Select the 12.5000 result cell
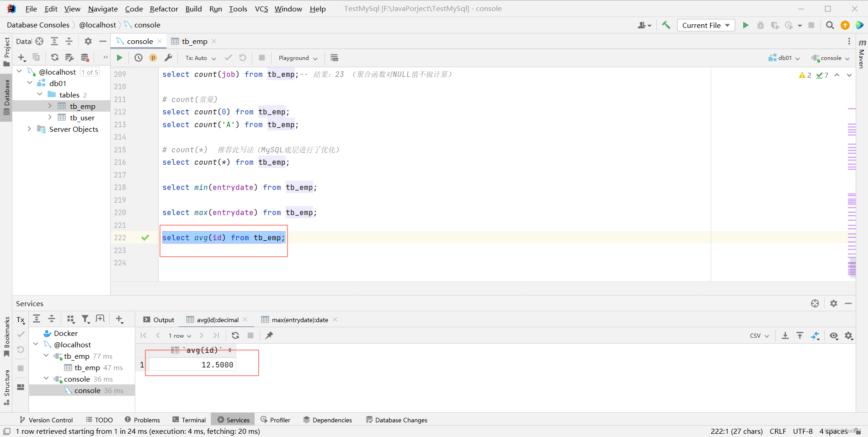The image size is (868, 437). pos(192,365)
